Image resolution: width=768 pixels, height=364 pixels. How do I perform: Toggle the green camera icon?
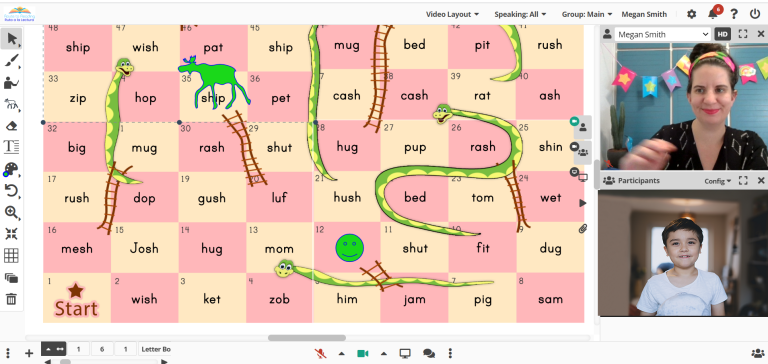click(x=362, y=353)
